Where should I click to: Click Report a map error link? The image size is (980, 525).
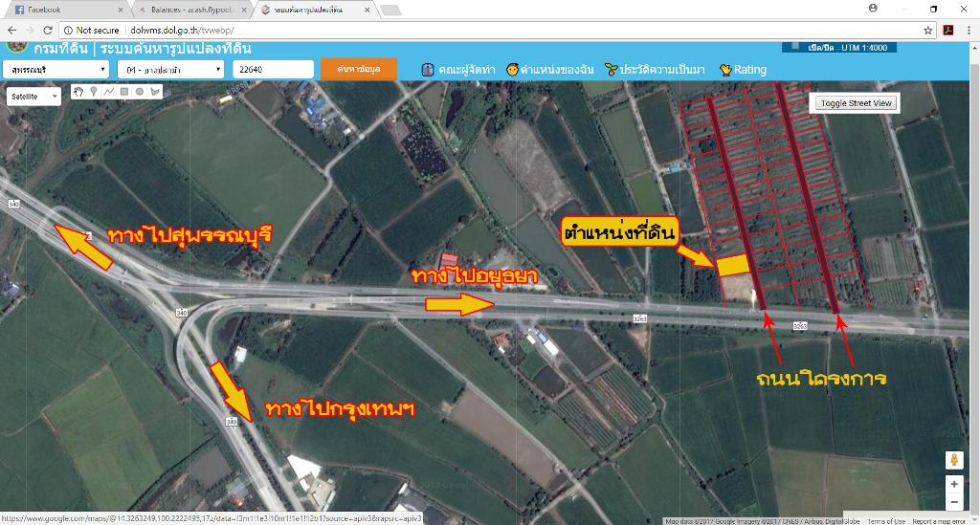(x=939, y=521)
